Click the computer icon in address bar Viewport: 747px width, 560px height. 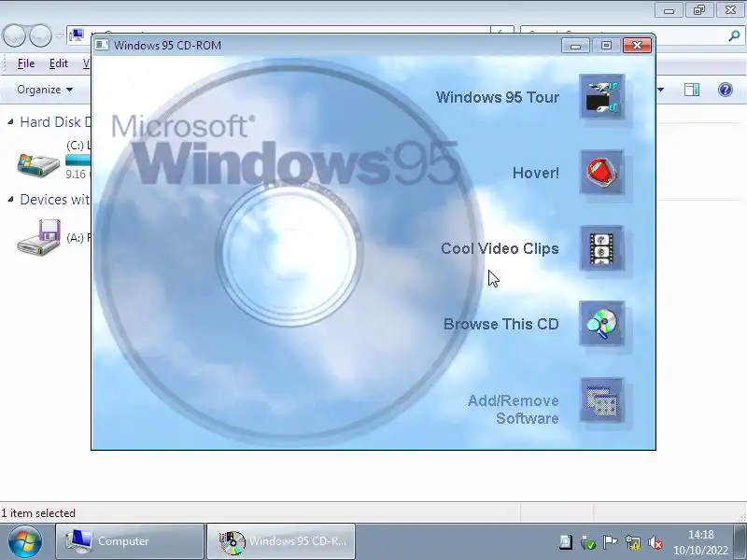77,35
